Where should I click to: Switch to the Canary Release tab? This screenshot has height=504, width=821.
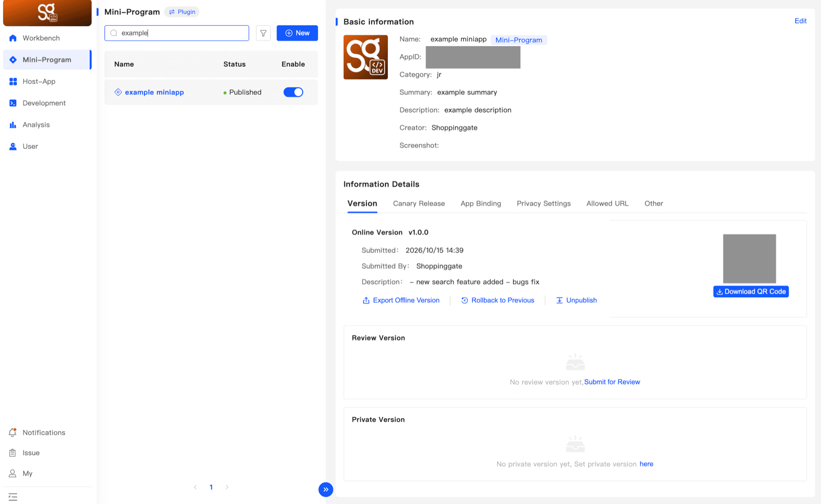(x=419, y=203)
